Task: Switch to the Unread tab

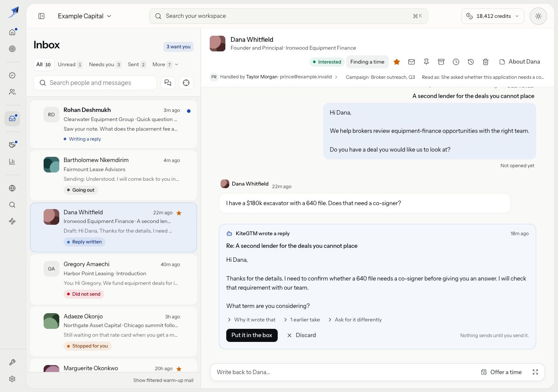Action: [x=70, y=64]
